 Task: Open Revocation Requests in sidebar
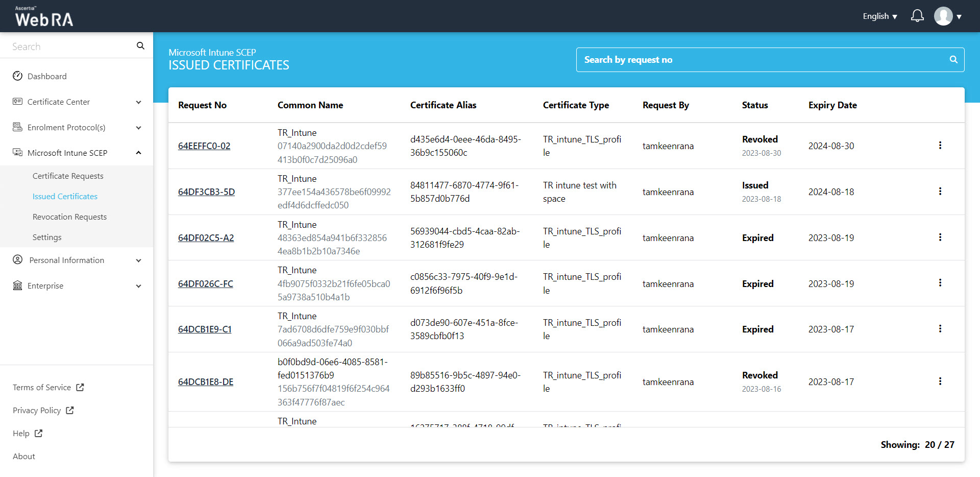69,217
